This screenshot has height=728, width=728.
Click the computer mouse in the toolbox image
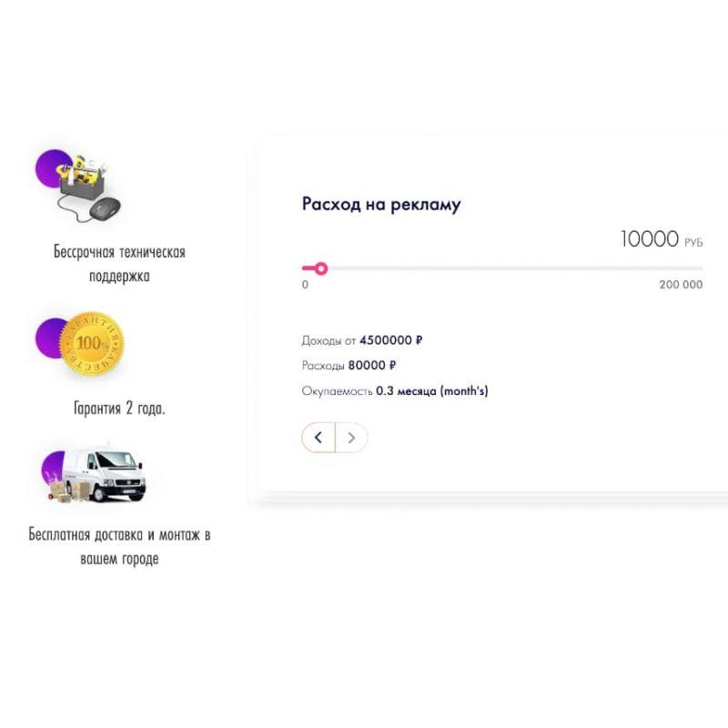coord(105,210)
